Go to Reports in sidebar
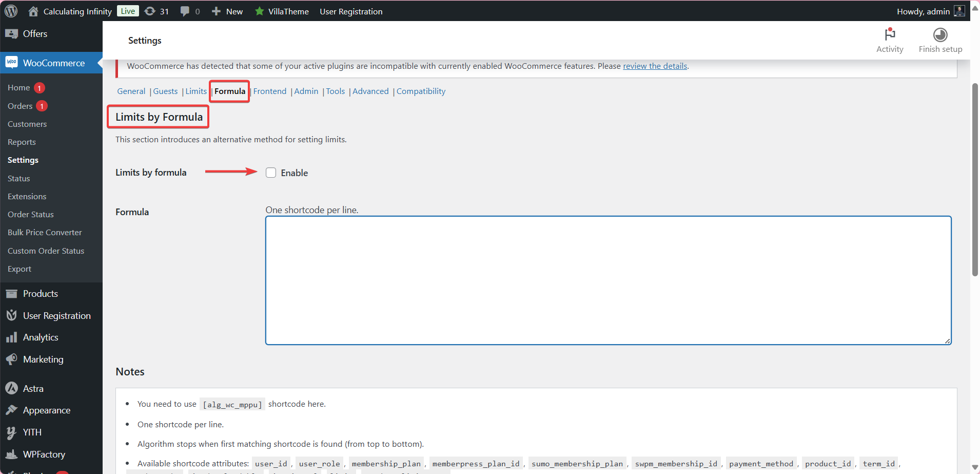980x474 pixels. point(22,142)
